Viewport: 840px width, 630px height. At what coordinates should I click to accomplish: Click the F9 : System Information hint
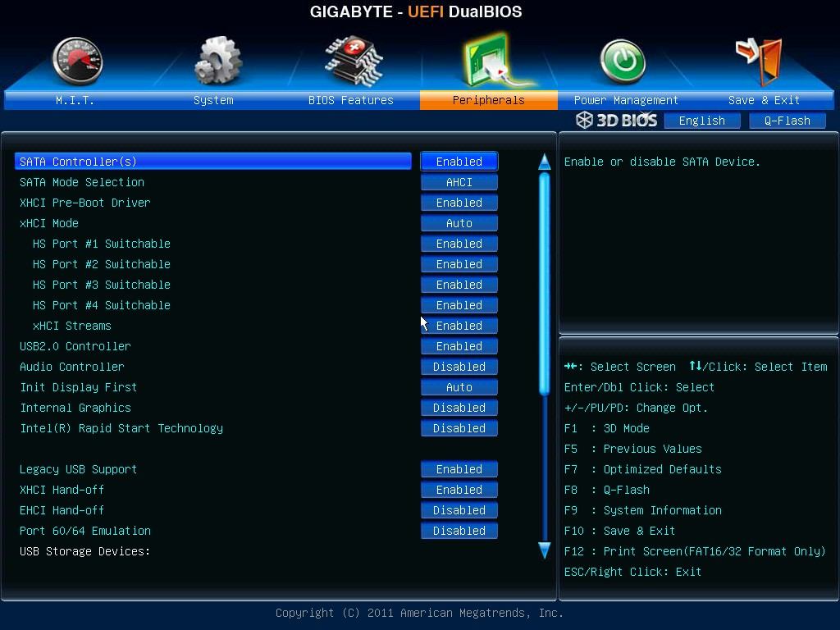point(643,510)
